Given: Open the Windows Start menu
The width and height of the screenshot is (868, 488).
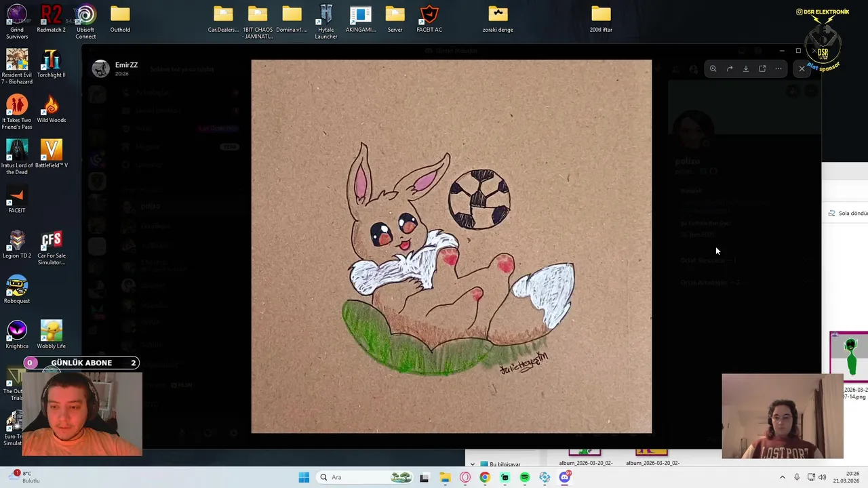Looking at the screenshot, I should click(304, 477).
